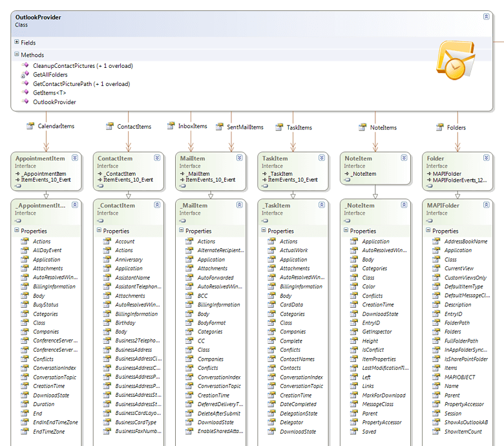Select the DateCompleted property text
Screen dimensions: 504x446
pos(298,404)
